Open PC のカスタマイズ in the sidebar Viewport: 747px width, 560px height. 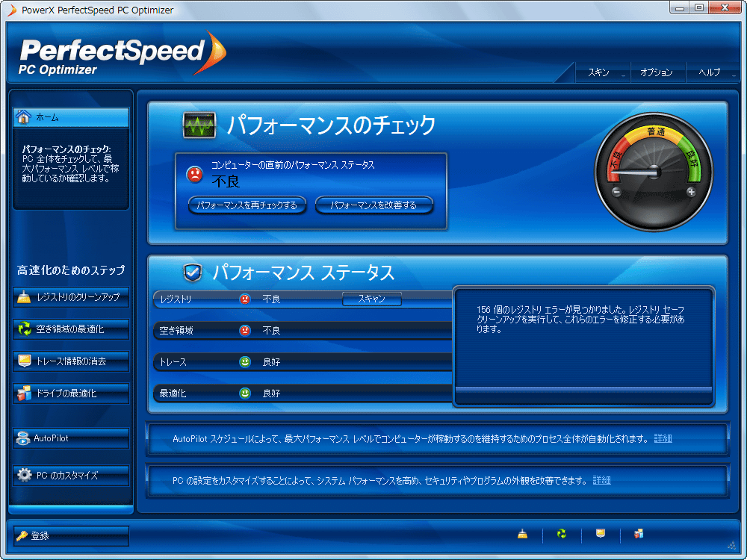click(x=71, y=475)
